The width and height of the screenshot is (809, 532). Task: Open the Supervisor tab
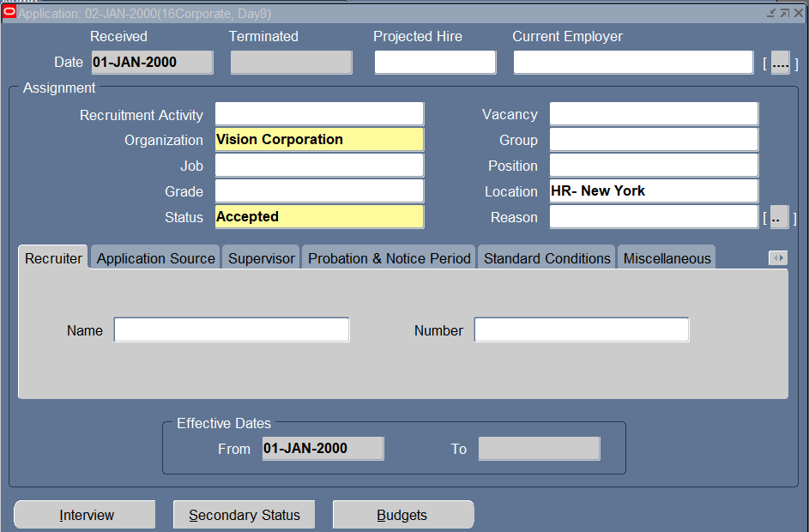click(x=261, y=258)
